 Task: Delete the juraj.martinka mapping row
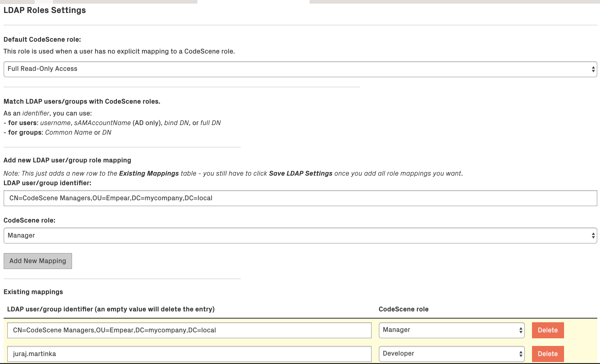[548, 354]
